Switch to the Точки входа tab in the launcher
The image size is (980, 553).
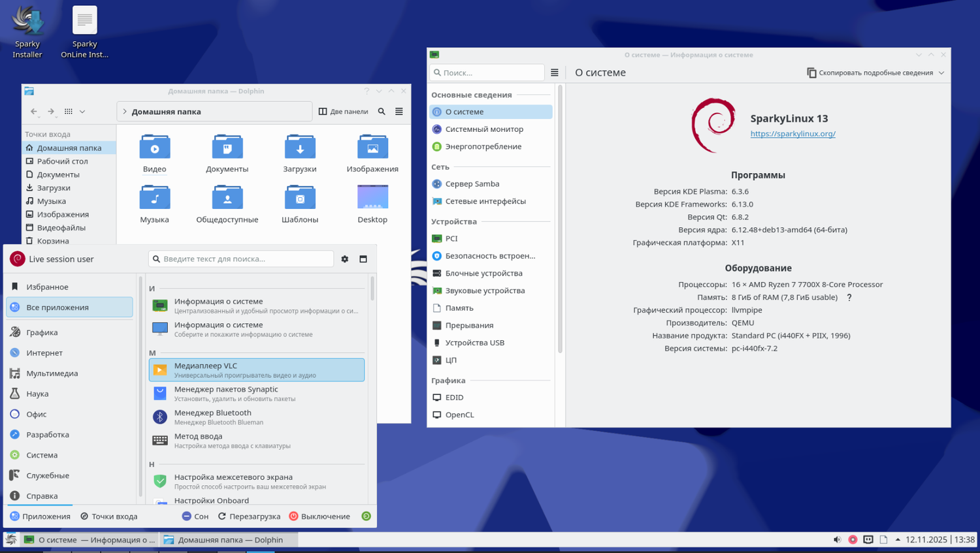tap(109, 516)
